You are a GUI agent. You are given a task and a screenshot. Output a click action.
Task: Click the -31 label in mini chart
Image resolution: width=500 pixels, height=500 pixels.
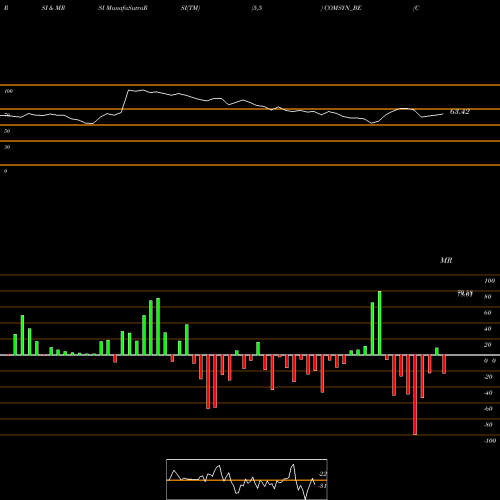tap(323, 486)
